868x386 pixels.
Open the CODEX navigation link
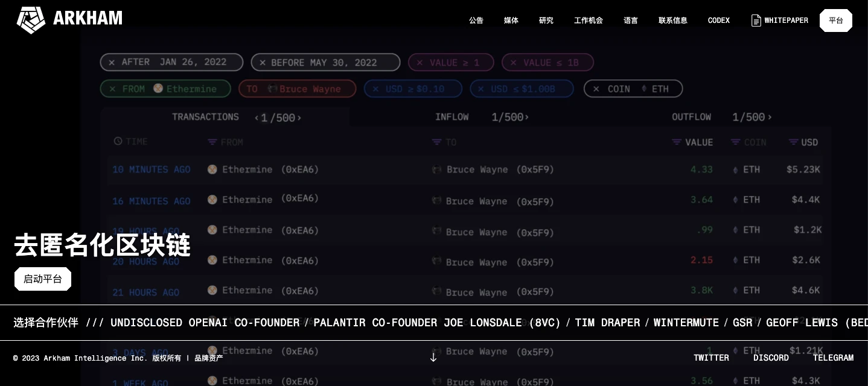click(x=718, y=21)
